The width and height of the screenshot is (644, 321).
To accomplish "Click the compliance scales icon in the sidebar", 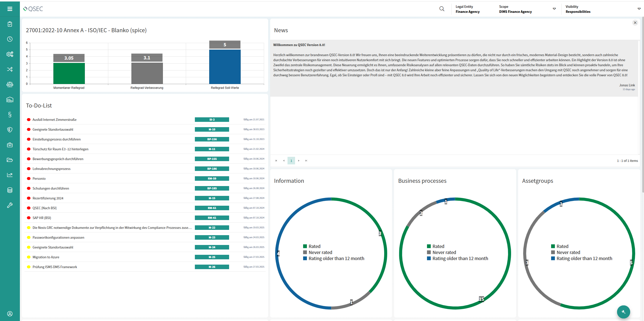I will (10, 84).
